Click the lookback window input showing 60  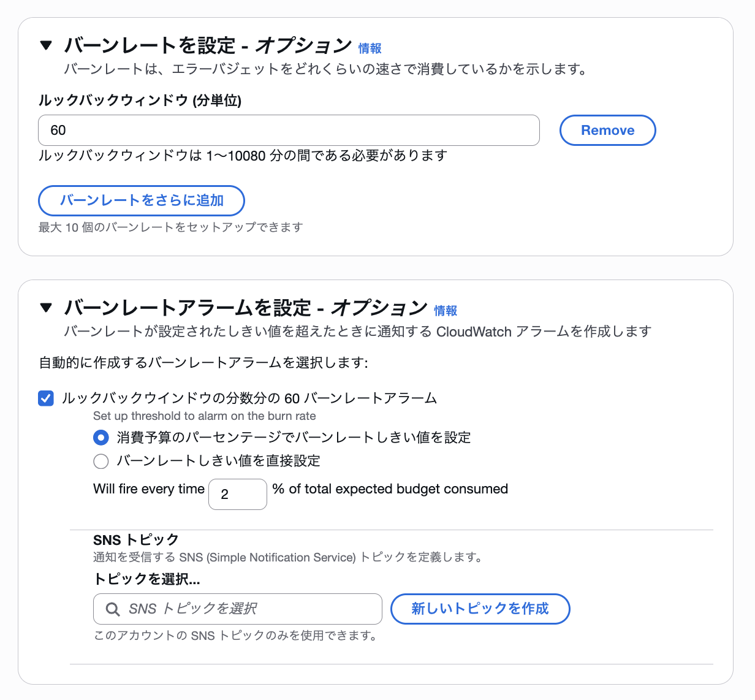click(x=288, y=130)
